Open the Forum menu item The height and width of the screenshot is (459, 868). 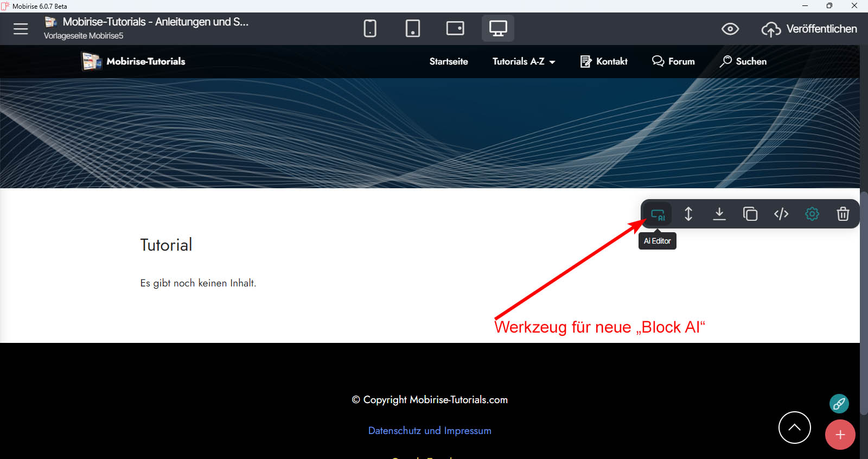673,61
